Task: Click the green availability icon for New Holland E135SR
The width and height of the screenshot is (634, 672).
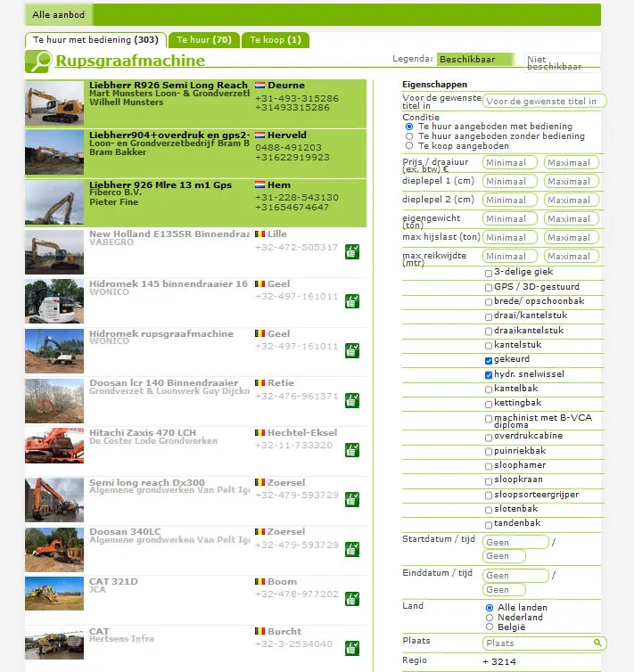Action: tap(352, 251)
